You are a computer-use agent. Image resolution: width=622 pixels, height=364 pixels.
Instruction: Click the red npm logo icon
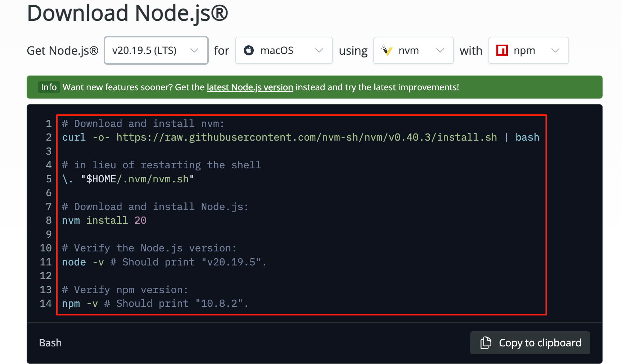click(x=502, y=50)
